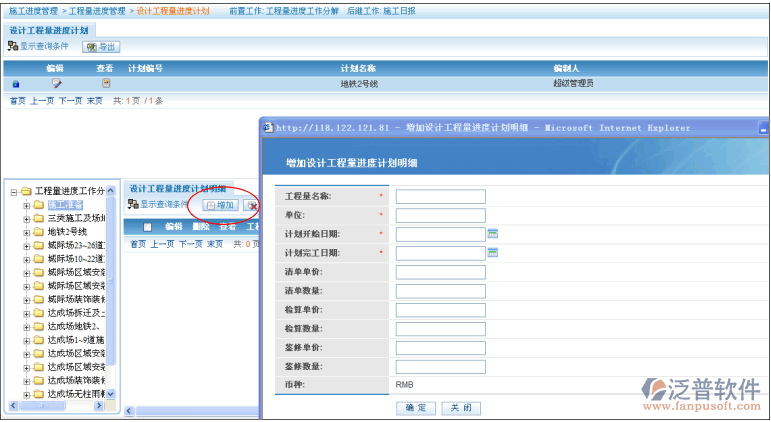The width and height of the screenshot is (771, 422).
Task: Click 工程量进度管理 breadcrumb link
Action: pyautogui.click(x=98, y=10)
